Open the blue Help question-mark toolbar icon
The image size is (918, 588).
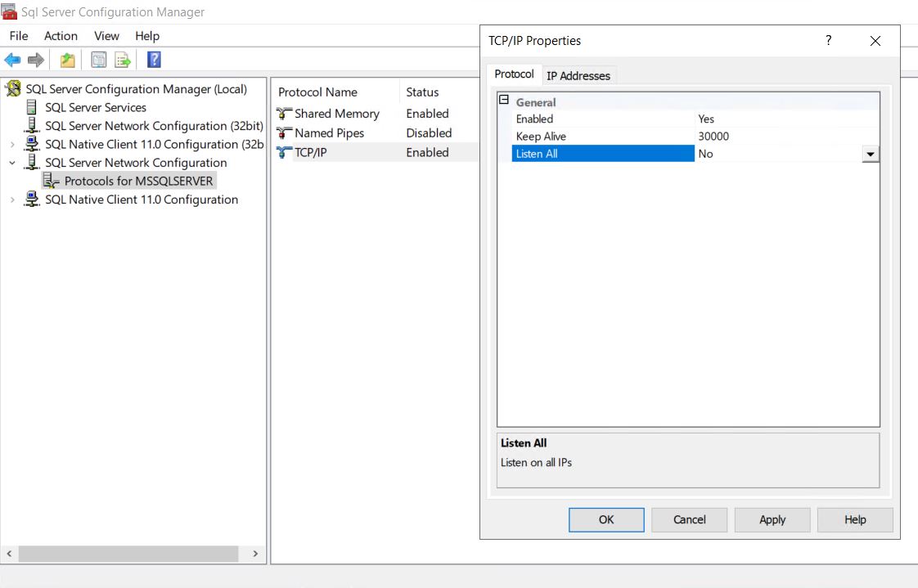tap(153, 60)
